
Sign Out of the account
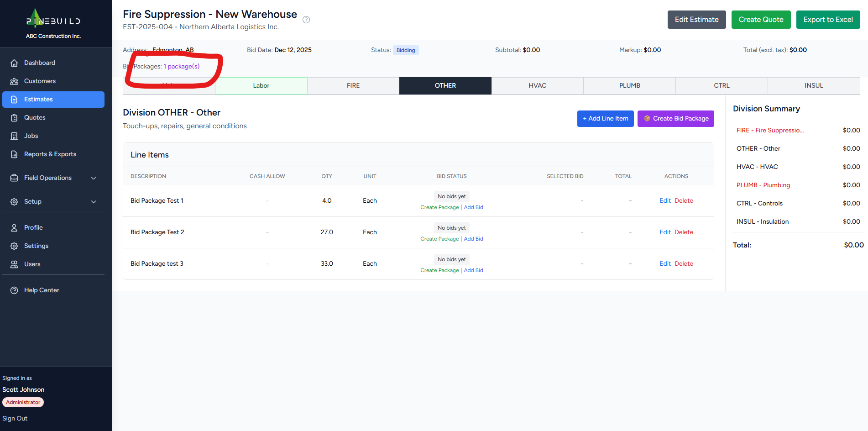[x=15, y=418]
